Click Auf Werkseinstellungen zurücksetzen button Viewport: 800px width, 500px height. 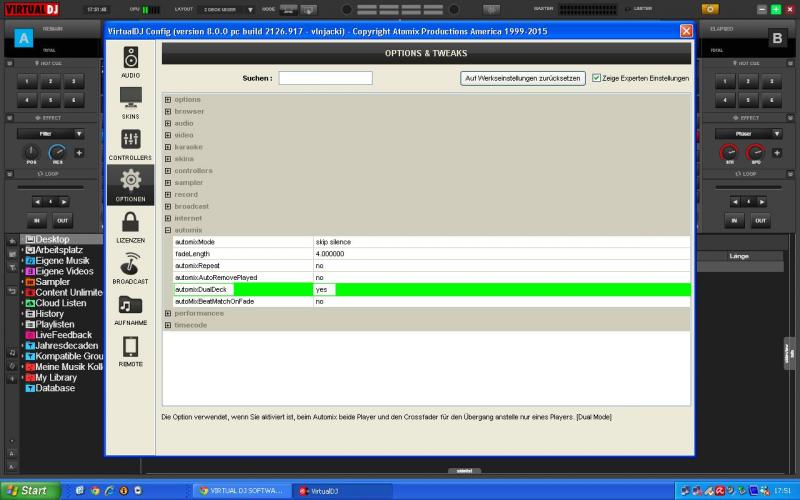522,78
